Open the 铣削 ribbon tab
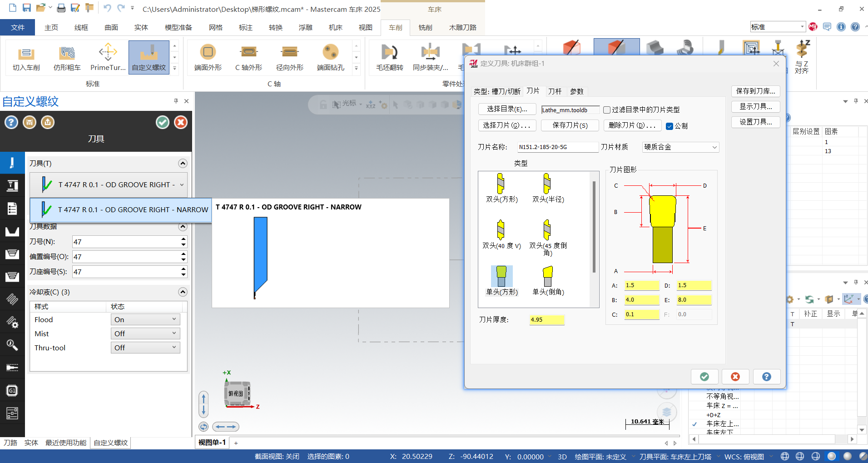 point(425,27)
